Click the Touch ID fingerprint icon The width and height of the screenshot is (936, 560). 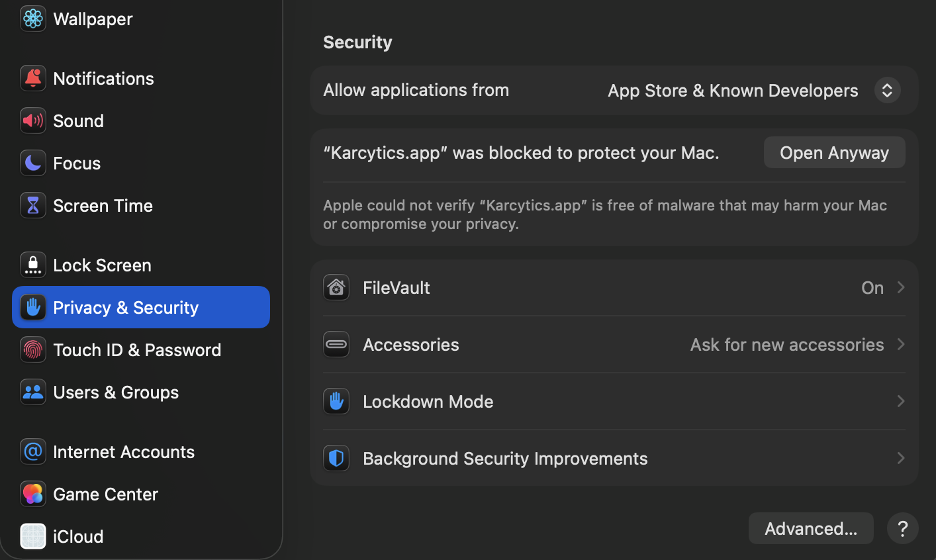(x=33, y=350)
